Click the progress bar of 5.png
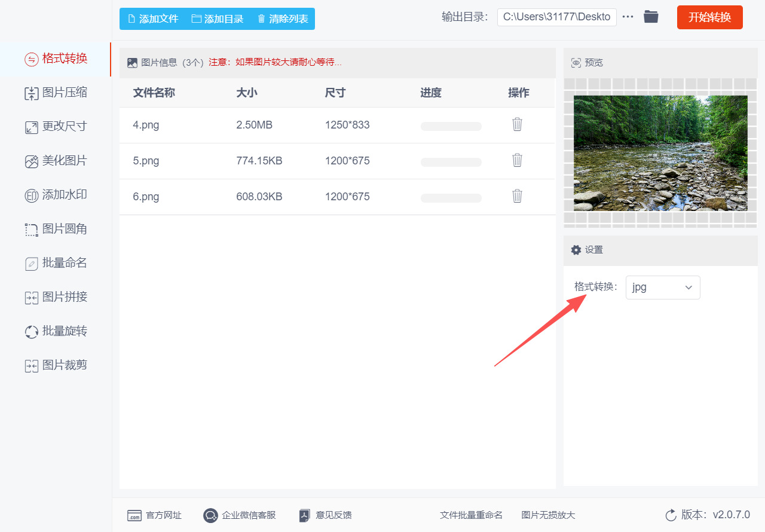 click(x=451, y=162)
